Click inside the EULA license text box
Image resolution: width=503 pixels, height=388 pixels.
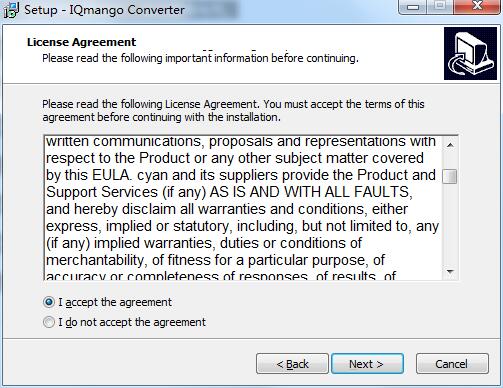click(243, 208)
